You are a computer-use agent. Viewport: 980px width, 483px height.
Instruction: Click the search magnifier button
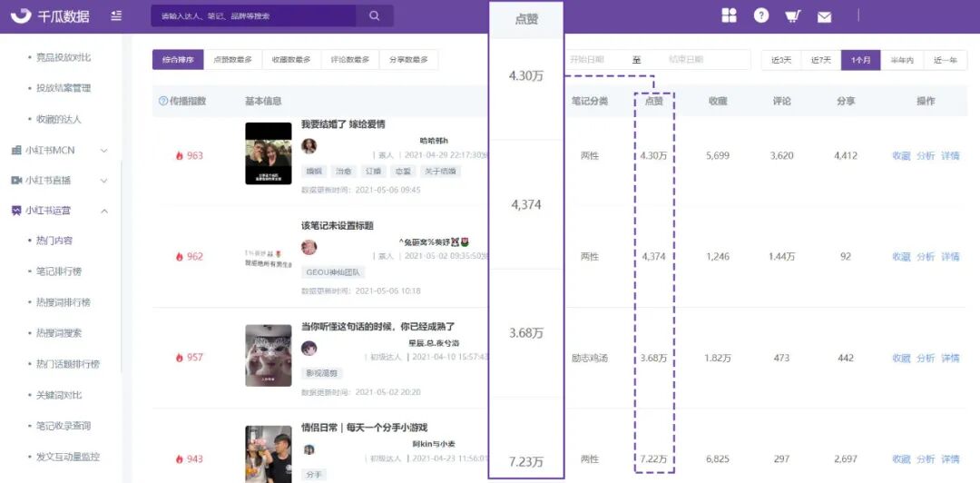(x=375, y=16)
